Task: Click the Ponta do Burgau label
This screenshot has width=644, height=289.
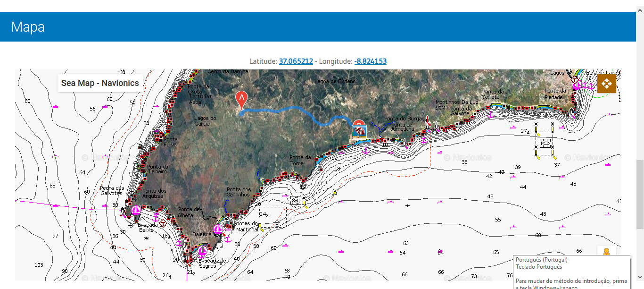Action: tap(405, 119)
